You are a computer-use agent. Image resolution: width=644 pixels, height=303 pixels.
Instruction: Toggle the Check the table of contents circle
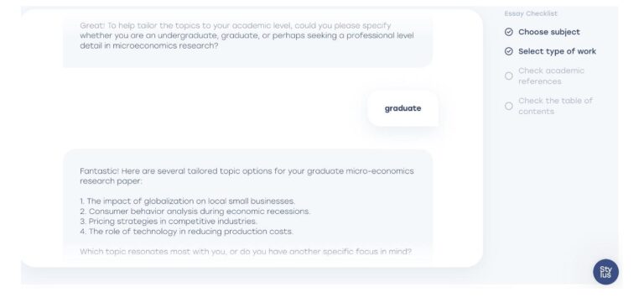pos(509,106)
